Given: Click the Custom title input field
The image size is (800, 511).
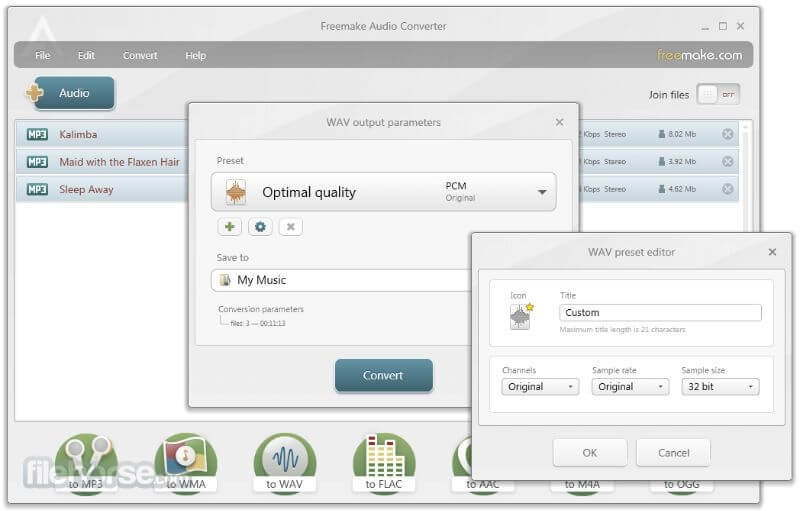Looking at the screenshot, I should (x=660, y=313).
